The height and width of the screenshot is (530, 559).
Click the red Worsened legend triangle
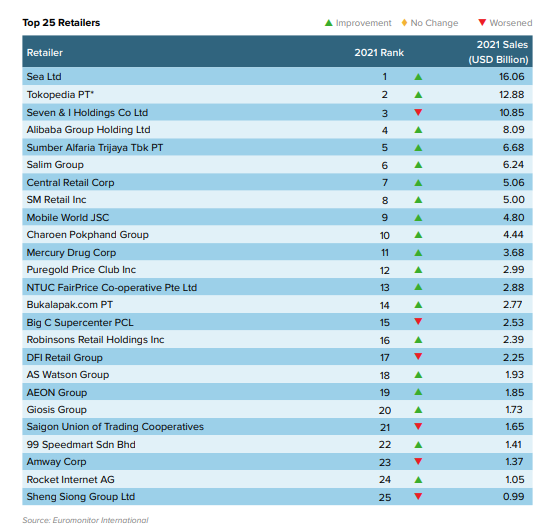[x=482, y=22]
